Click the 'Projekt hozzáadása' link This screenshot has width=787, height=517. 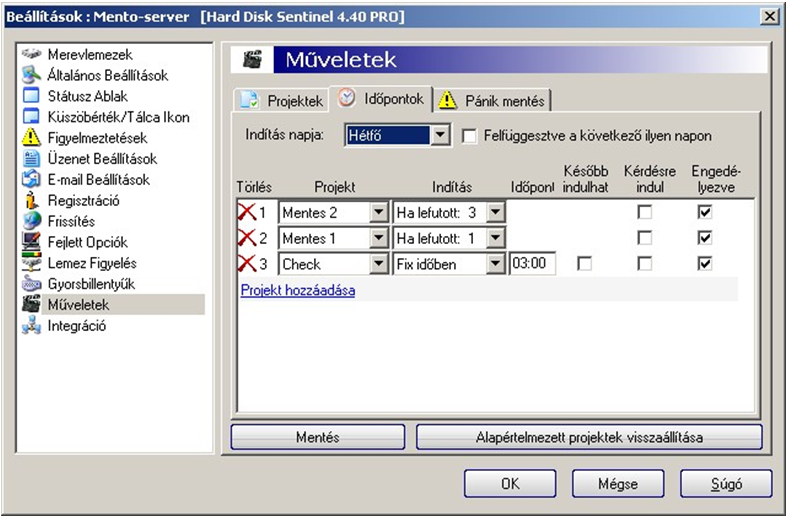tap(297, 291)
